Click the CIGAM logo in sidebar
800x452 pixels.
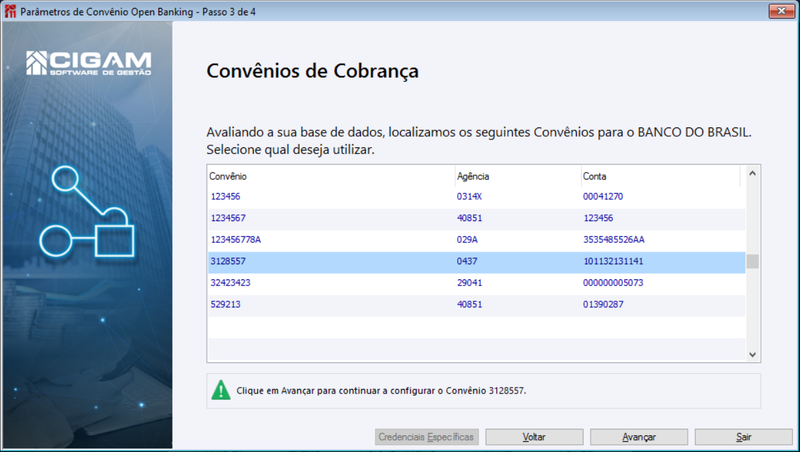point(88,63)
